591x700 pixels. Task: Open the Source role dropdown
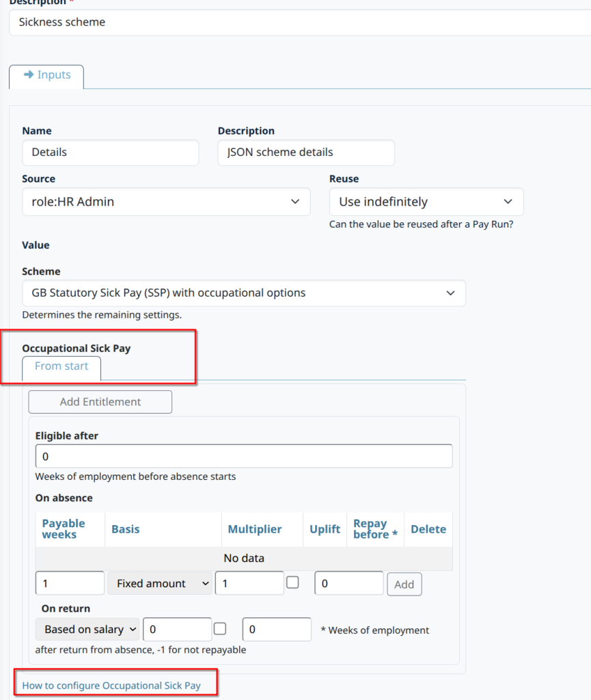[x=166, y=202]
